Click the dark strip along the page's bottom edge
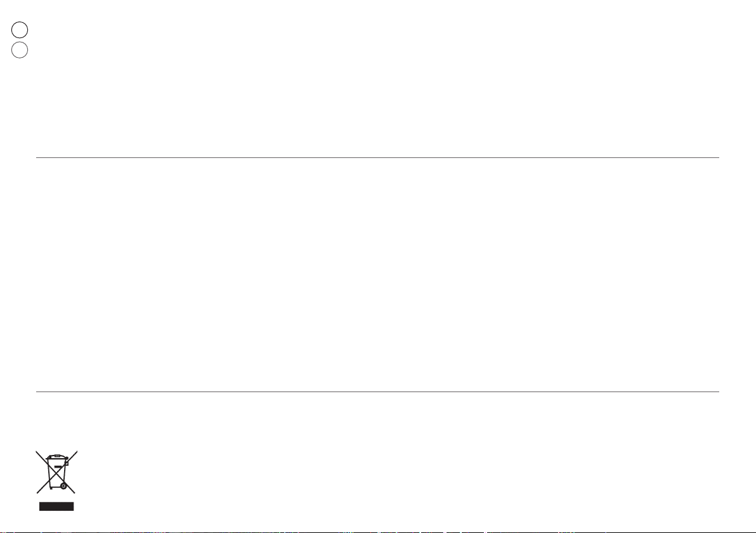Image resolution: width=756 pixels, height=533 pixels. coord(378,532)
